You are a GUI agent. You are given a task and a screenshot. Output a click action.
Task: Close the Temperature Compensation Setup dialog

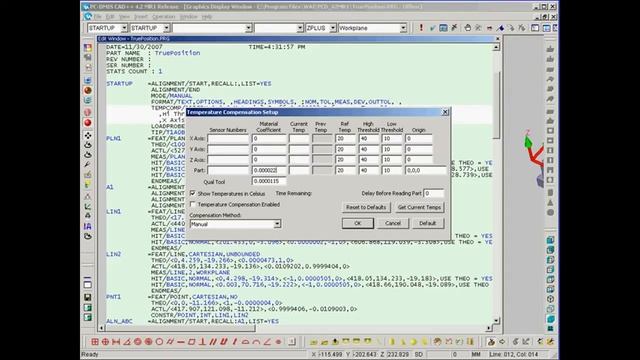(x=445, y=112)
